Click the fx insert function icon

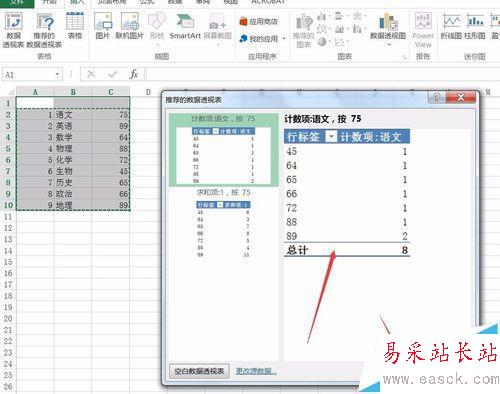(134, 74)
